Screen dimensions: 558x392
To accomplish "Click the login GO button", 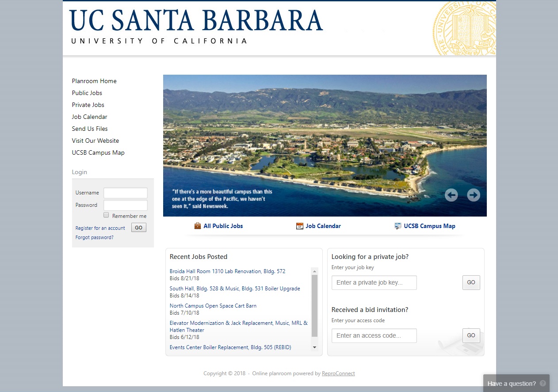I will 138,228.
